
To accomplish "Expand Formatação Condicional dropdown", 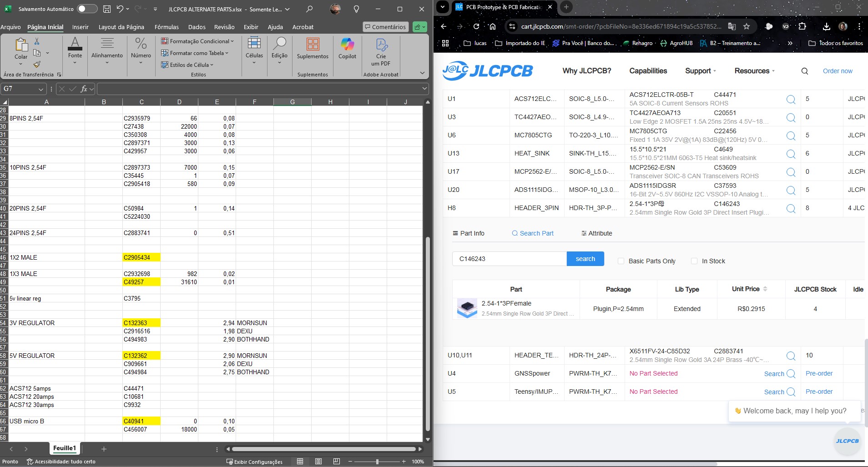I will click(x=197, y=41).
